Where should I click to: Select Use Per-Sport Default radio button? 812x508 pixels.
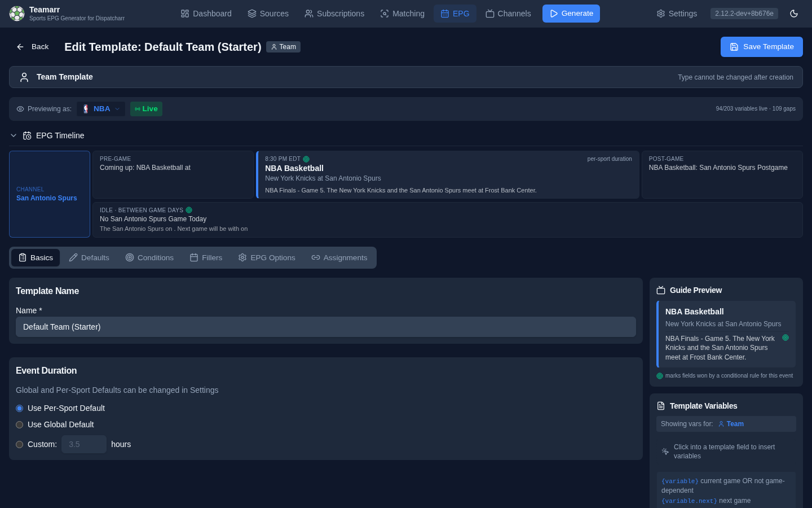pyautogui.click(x=20, y=408)
